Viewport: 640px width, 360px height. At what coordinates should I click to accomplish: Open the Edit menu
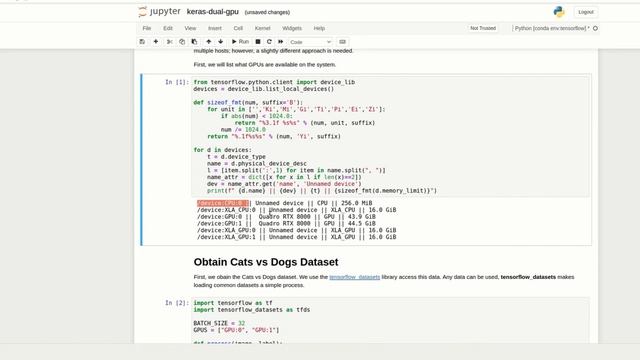168,28
